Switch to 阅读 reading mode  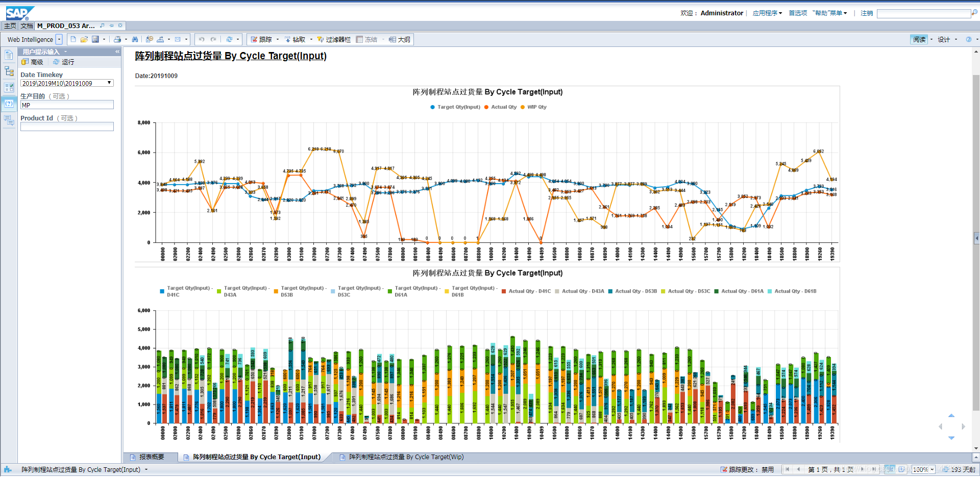pyautogui.click(x=919, y=39)
